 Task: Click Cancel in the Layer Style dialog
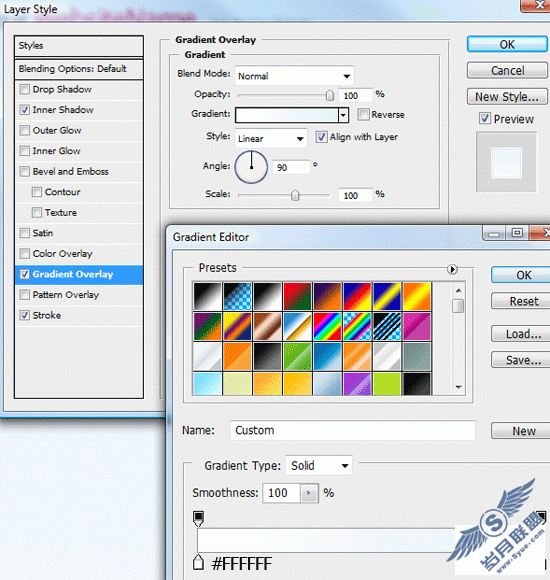tap(507, 70)
